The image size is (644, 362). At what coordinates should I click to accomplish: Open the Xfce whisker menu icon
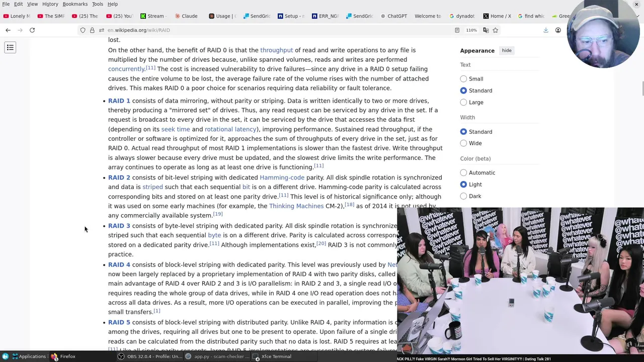(x=6, y=356)
